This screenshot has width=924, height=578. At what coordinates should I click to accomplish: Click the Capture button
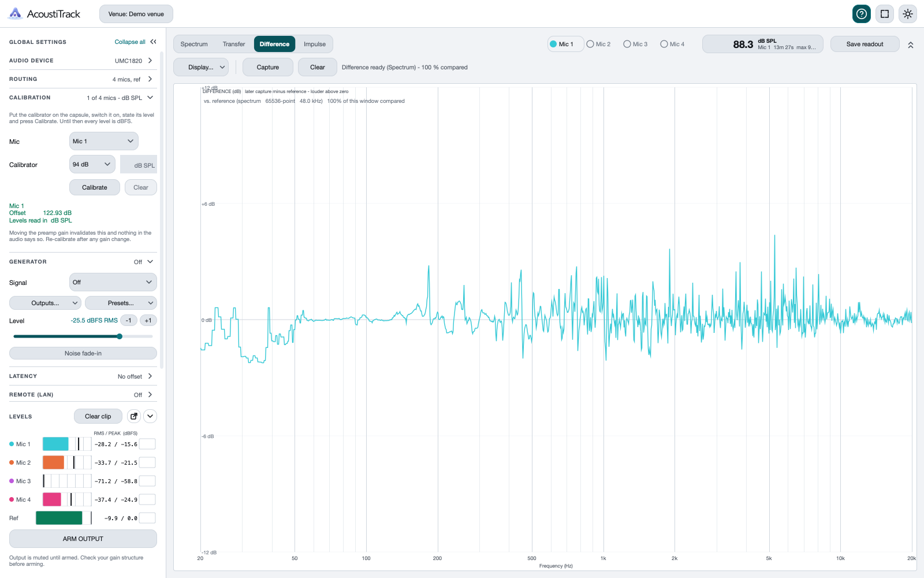(268, 67)
